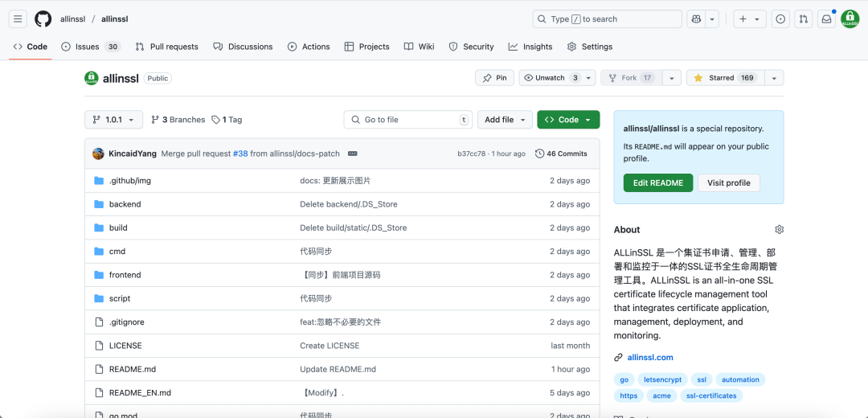This screenshot has width=868, height=418.
Task: Open the cmd folder
Action: [x=117, y=252]
